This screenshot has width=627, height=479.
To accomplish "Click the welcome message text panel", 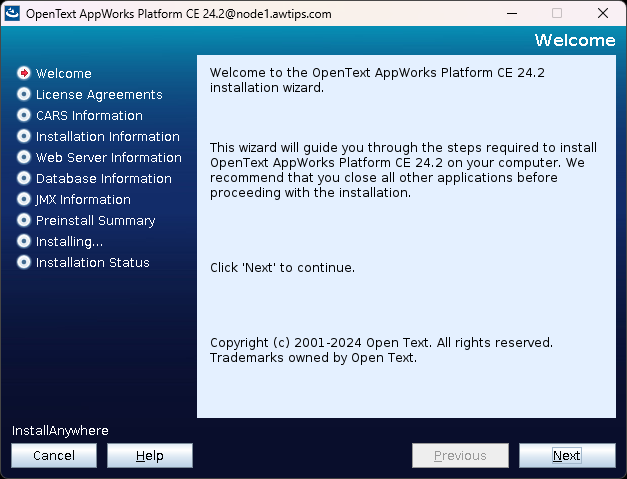I will [406, 236].
